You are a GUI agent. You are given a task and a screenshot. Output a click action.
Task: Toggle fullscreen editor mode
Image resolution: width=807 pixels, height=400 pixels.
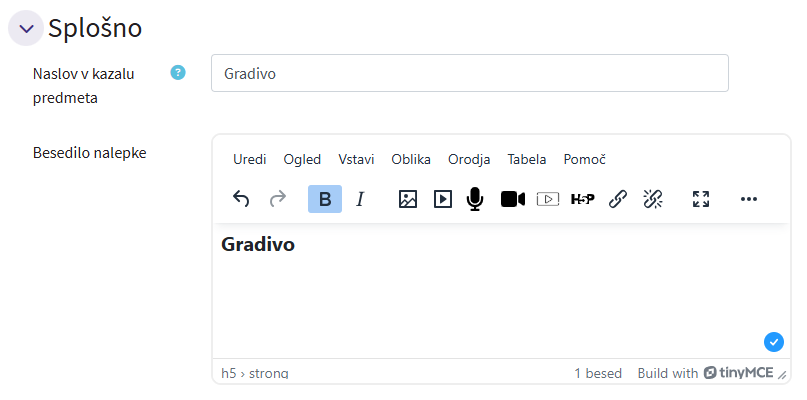701,199
